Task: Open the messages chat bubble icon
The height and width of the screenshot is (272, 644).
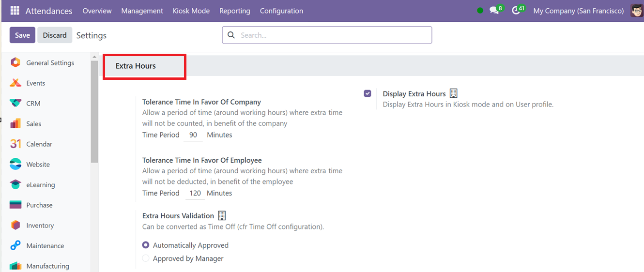Action: pos(494,10)
